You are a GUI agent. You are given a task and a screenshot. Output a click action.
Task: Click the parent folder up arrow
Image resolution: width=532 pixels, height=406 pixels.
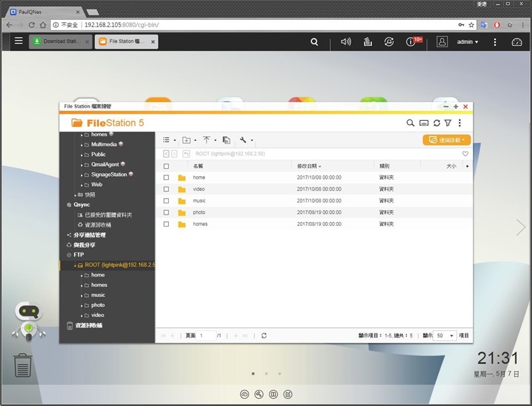(186, 153)
